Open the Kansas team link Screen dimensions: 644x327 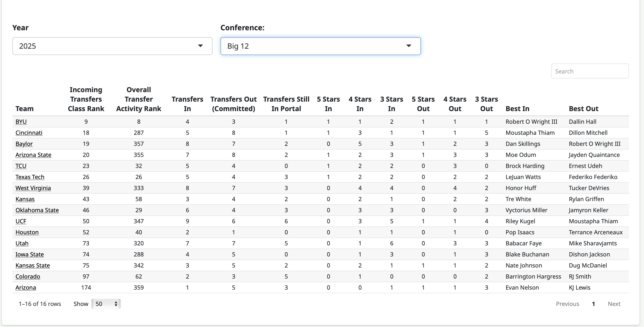pos(25,199)
